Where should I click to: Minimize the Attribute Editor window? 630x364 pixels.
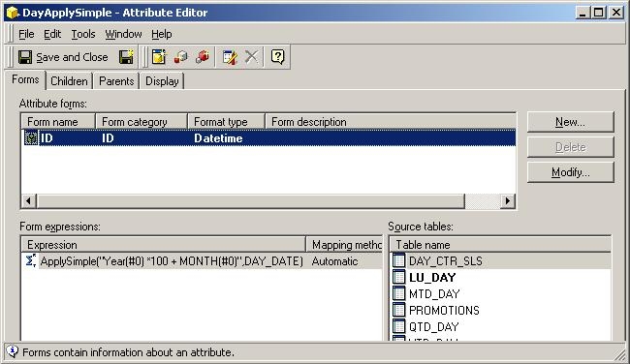coord(583,13)
